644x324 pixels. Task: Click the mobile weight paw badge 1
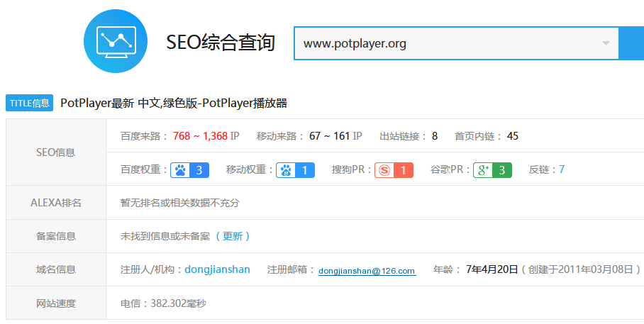click(295, 170)
